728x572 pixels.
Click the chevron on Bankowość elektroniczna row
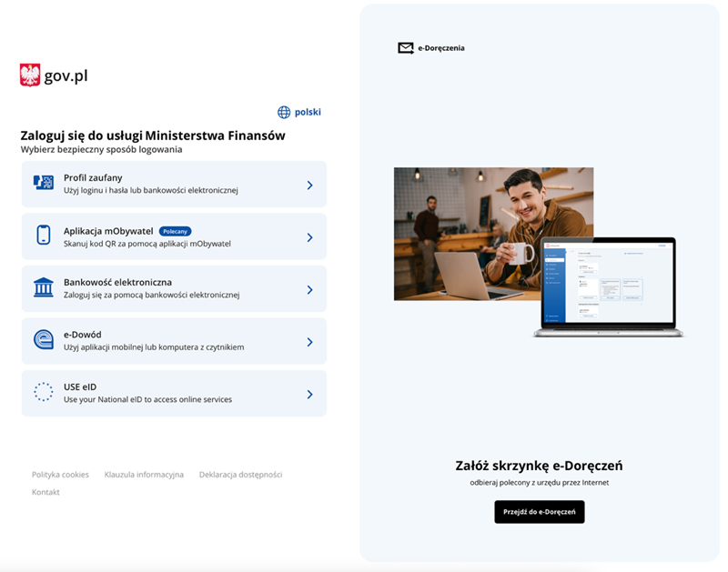pyautogui.click(x=309, y=290)
